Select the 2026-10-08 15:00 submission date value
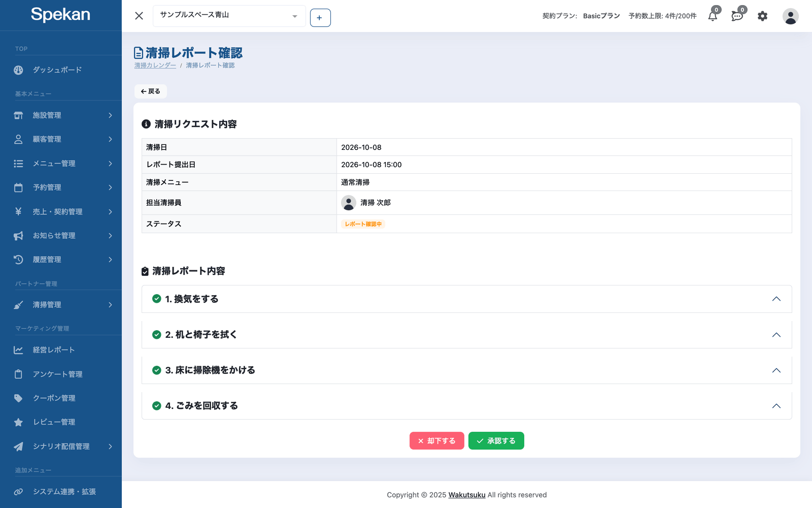This screenshot has height=508, width=812. (x=371, y=165)
